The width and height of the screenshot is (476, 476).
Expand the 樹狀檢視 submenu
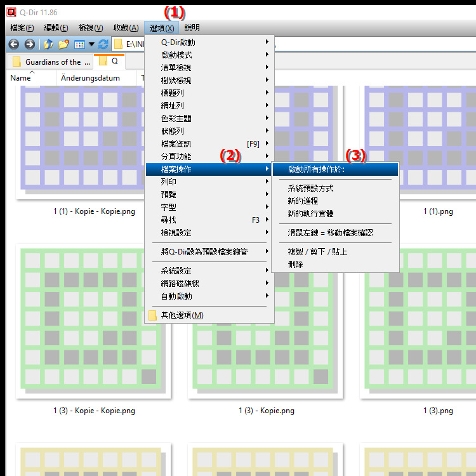pyautogui.click(x=210, y=81)
